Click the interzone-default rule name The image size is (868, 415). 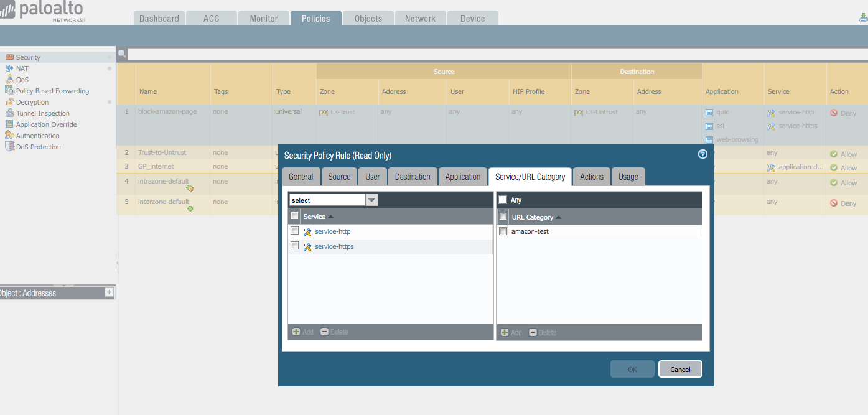[x=164, y=202]
